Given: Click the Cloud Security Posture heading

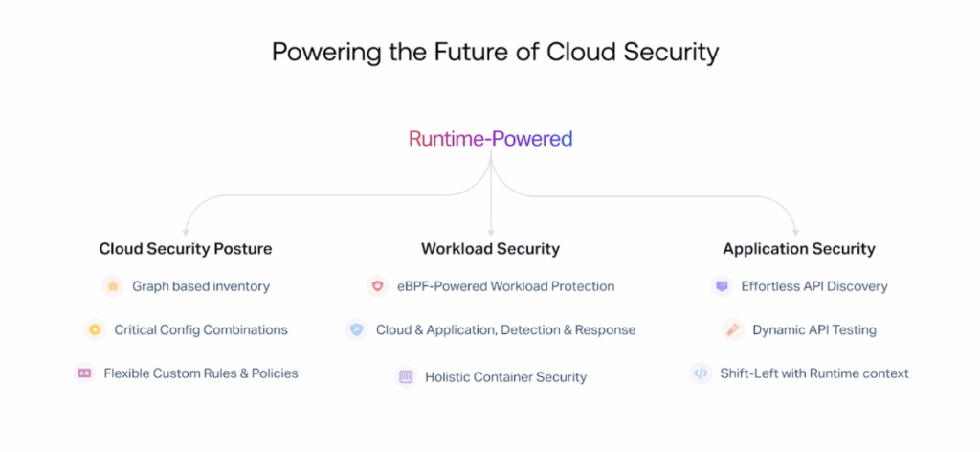Looking at the screenshot, I should point(186,249).
